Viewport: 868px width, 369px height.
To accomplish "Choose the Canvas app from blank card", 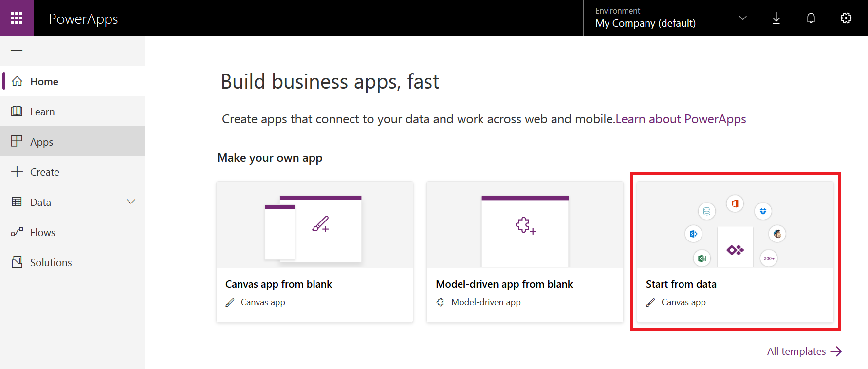I will (x=314, y=252).
